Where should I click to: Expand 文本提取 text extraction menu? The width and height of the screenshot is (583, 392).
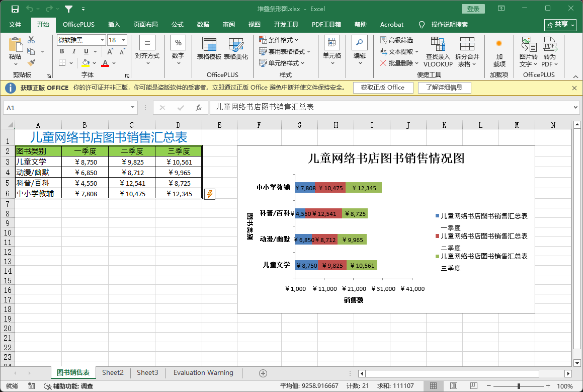399,51
